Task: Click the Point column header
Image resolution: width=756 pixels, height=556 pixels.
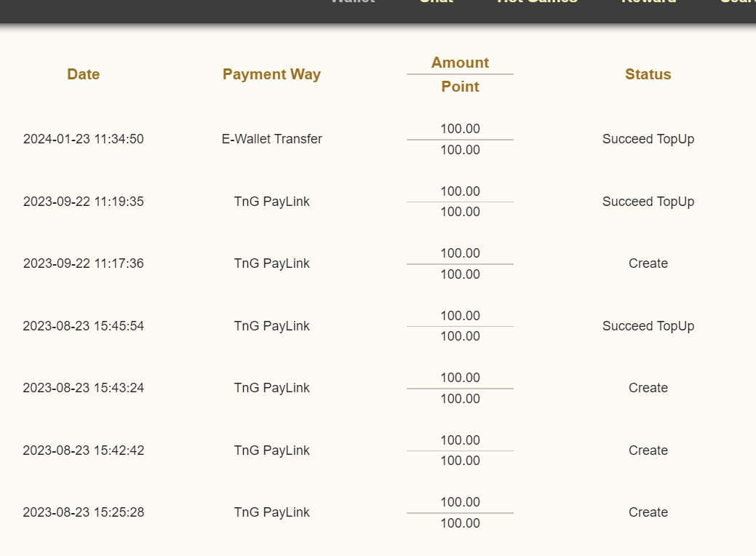Action: (460, 87)
